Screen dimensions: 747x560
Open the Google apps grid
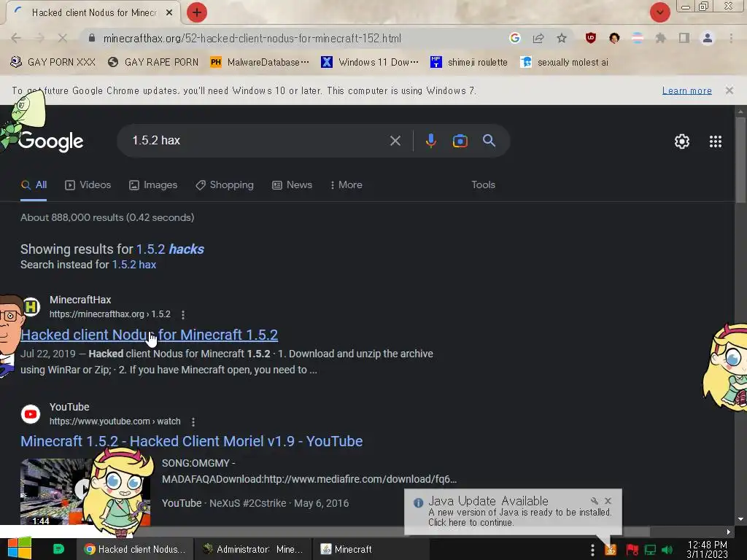[715, 141]
